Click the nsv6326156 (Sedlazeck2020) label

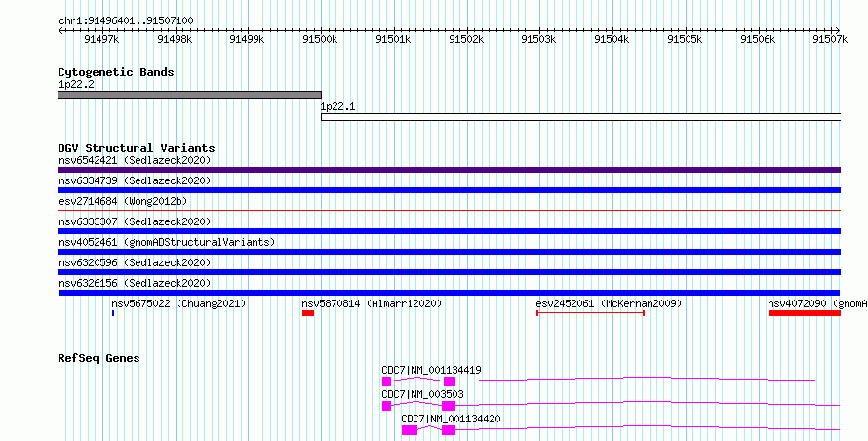tap(135, 283)
